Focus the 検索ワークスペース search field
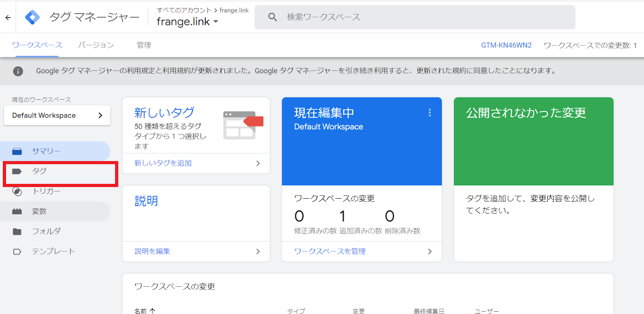This screenshot has height=314, width=644. coord(415,17)
